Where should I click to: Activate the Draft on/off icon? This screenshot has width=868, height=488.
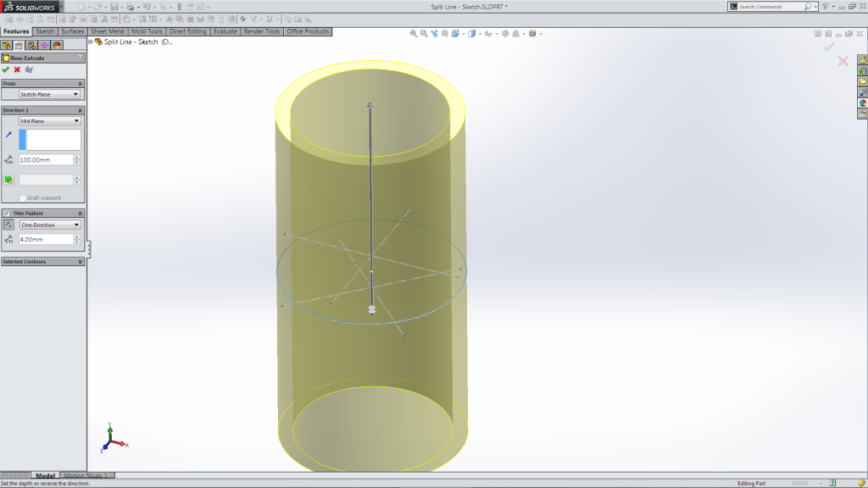10,180
